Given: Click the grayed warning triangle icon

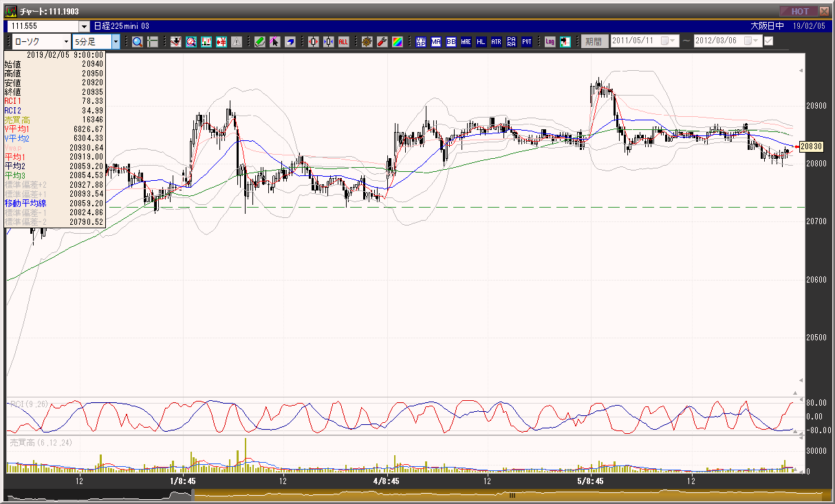Looking at the screenshot, I should pos(236,42).
